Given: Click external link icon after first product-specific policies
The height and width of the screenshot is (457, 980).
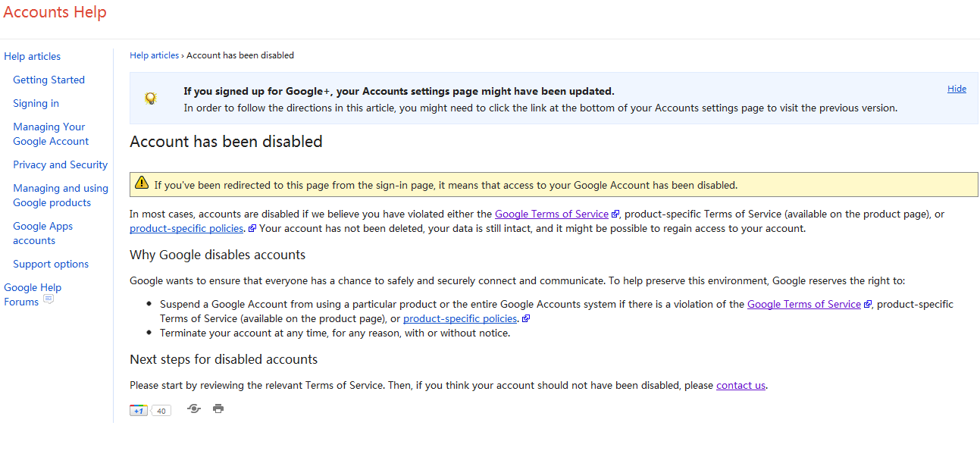Looking at the screenshot, I should click(x=252, y=228).
